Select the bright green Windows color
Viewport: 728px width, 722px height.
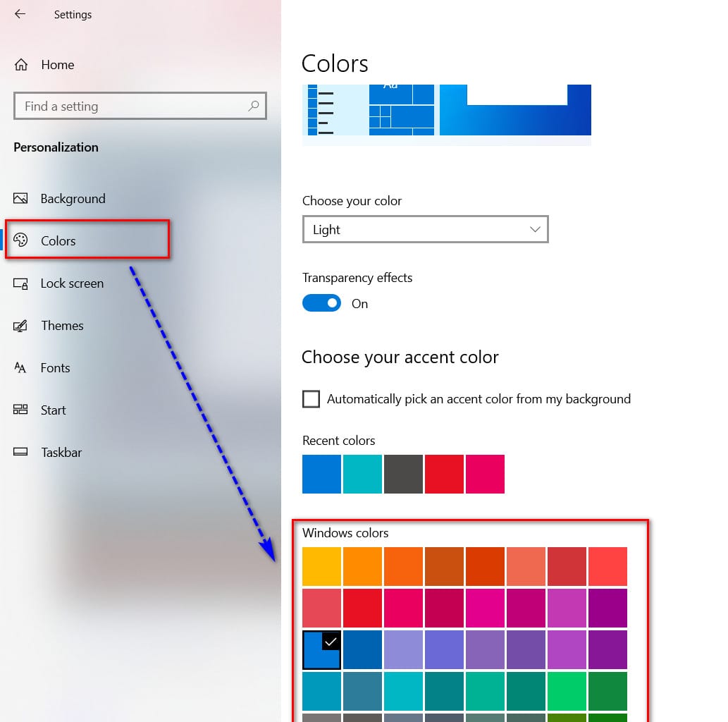pyautogui.click(x=567, y=691)
